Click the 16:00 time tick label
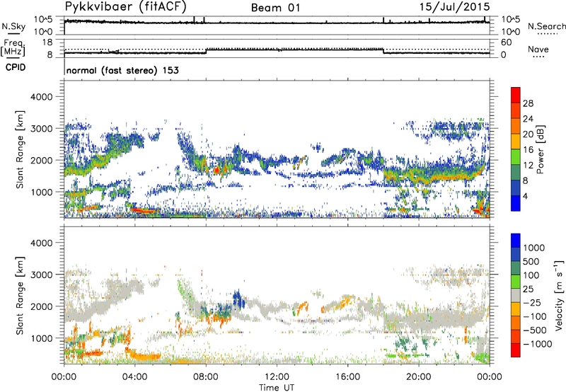This screenshot has height=392, width=566. click(x=347, y=377)
